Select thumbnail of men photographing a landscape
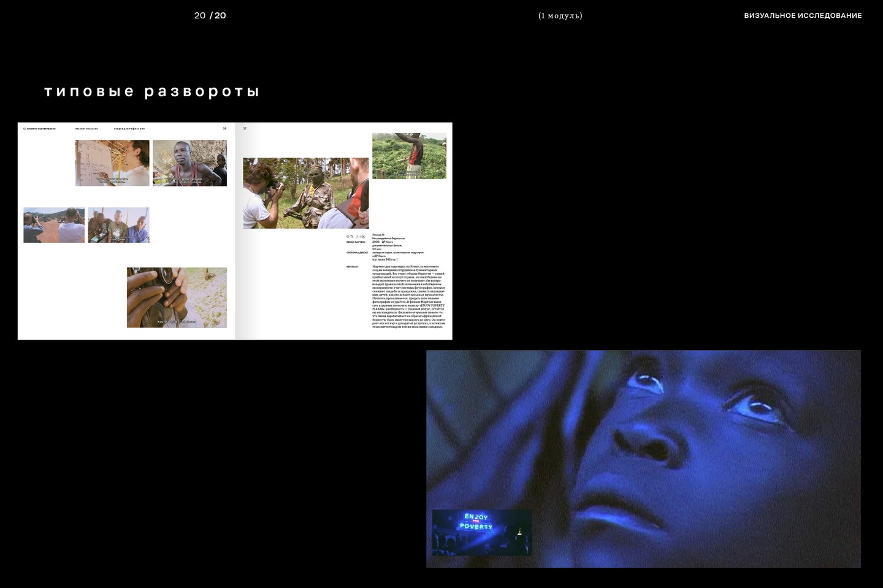The width and height of the screenshot is (883, 588). pyautogui.click(x=54, y=225)
